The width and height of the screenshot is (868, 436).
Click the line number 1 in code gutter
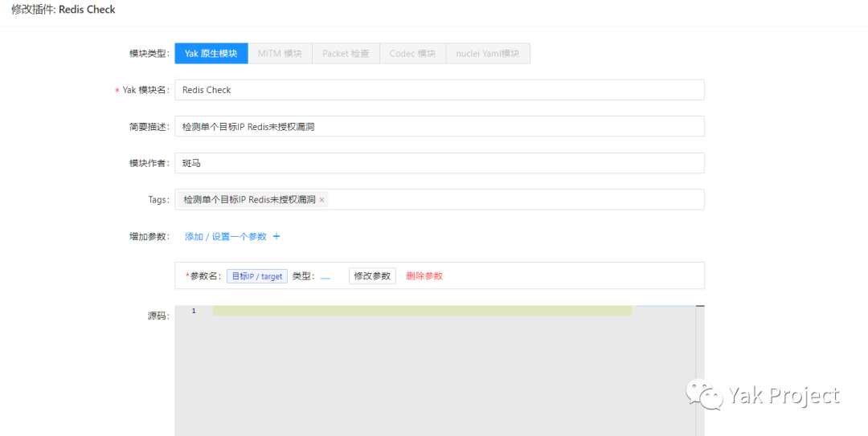pos(194,311)
